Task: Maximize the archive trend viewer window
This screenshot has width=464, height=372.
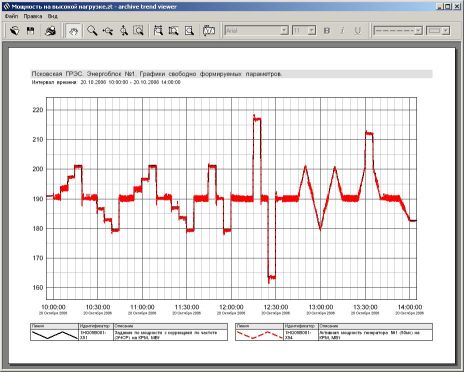Action: tap(448, 6)
